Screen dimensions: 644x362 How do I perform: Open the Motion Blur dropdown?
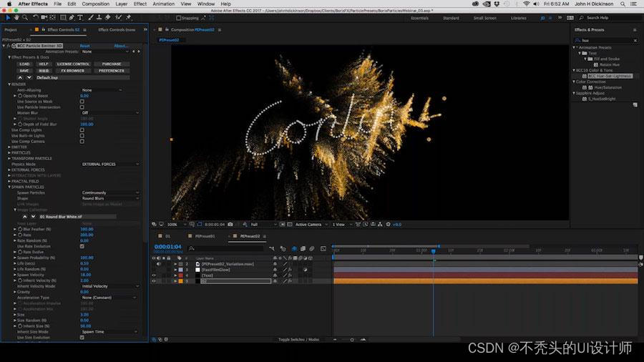tap(110, 112)
